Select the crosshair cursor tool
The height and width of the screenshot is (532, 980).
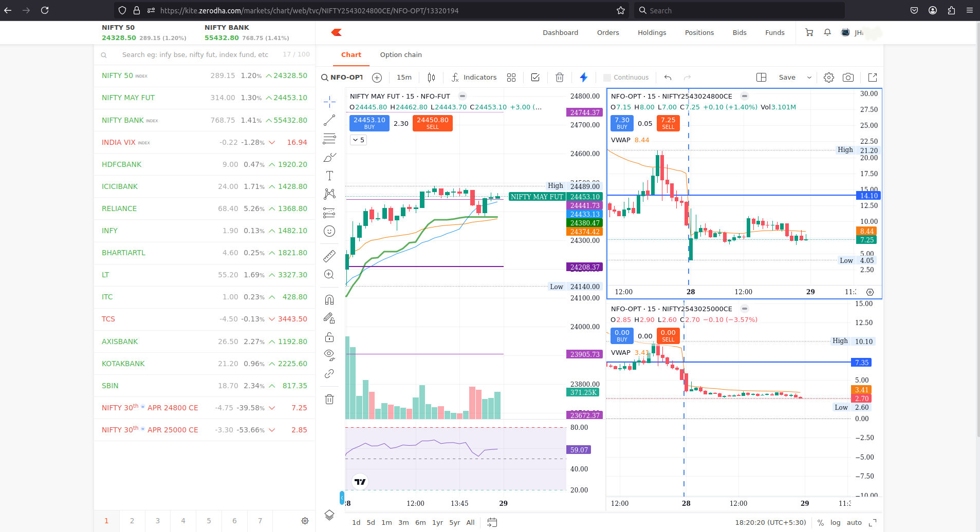click(329, 102)
